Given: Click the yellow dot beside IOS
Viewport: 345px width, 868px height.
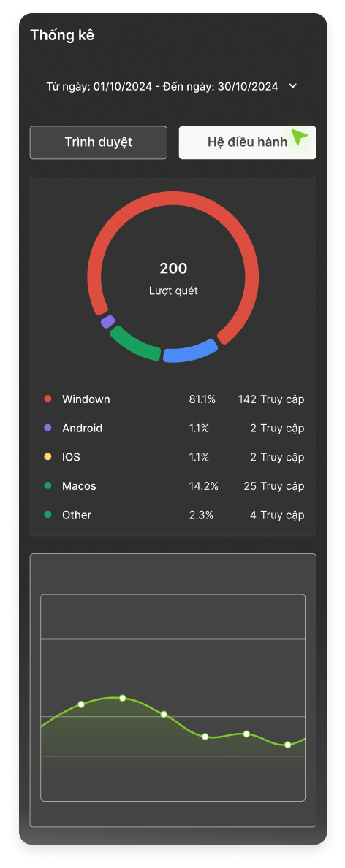Looking at the screenshot, I should tap(48, 457).
